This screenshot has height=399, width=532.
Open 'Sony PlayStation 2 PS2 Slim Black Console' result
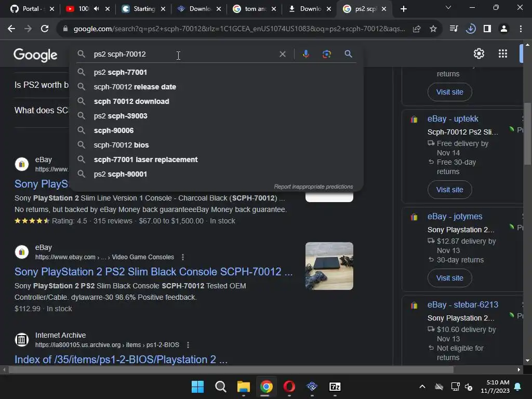153,272
